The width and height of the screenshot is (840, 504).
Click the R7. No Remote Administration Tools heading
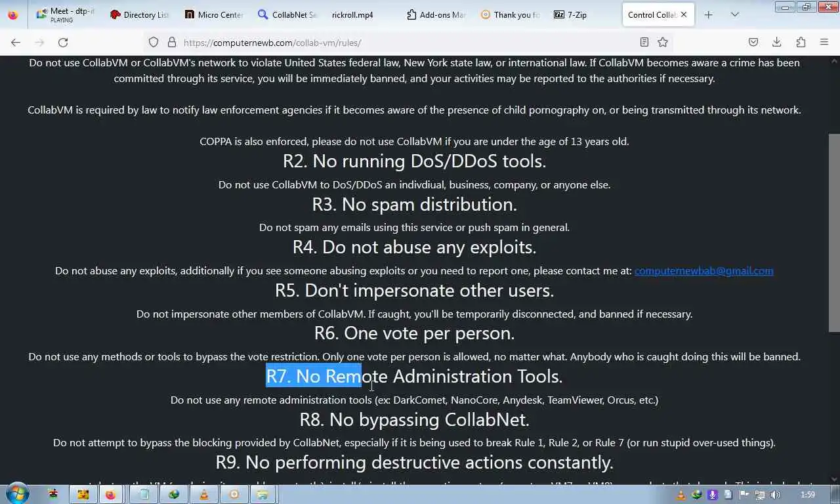pyautogui.click(x=414, y=376)
